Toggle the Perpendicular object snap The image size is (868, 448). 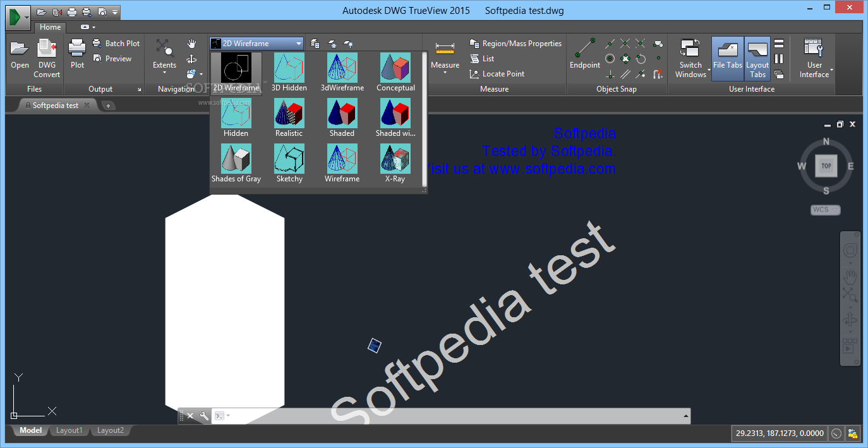pyautogui.click(x=610, y=74)
